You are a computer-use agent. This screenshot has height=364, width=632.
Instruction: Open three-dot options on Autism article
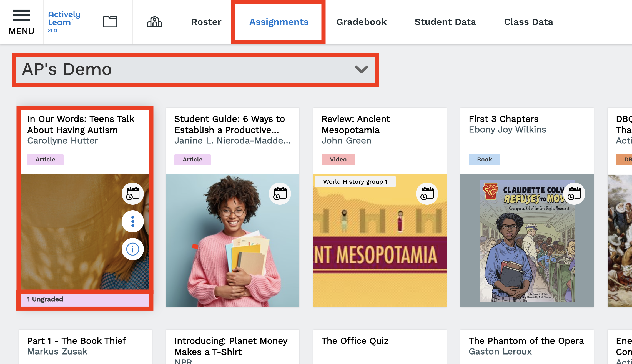pyautogui.click(x=133, y=221)
